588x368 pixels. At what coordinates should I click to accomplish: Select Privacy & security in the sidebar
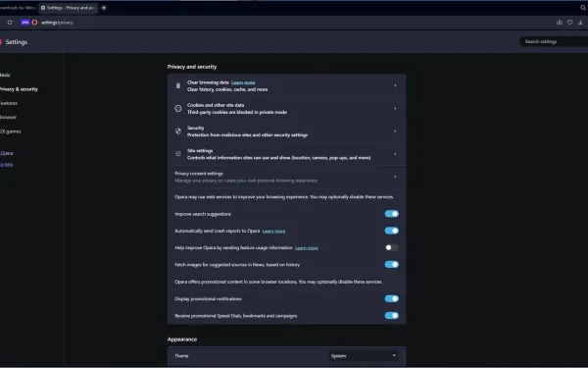tap(19, 89)
